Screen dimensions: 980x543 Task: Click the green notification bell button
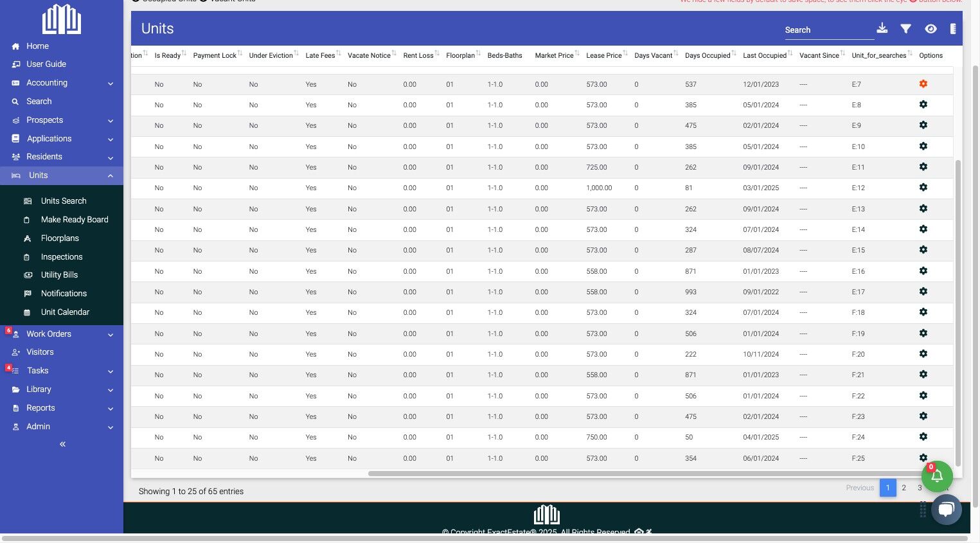pos(937,476)
